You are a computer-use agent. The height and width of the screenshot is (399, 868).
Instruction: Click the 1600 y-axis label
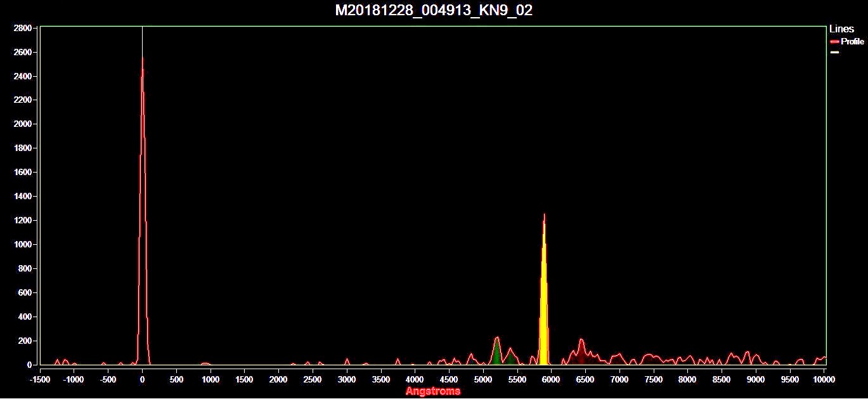click(x=23, y=173)
